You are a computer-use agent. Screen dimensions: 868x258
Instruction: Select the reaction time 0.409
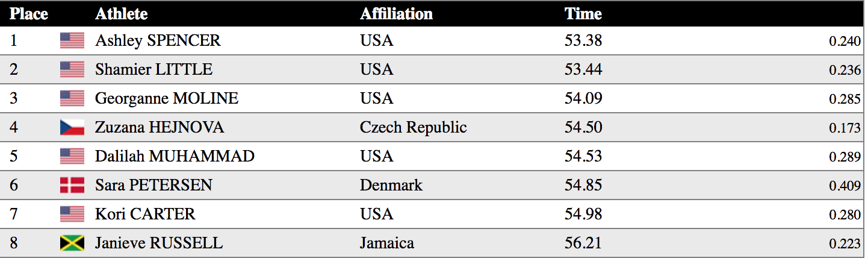click(845, 186)
